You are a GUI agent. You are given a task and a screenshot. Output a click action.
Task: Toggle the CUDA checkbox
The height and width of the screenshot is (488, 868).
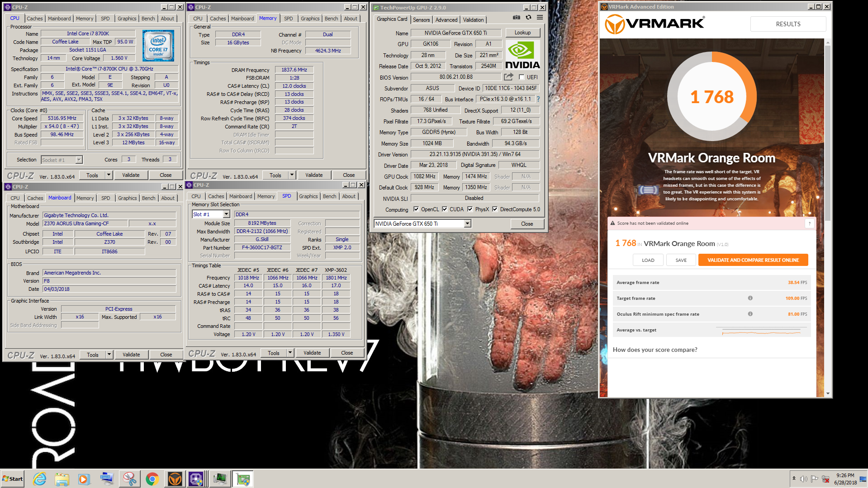point(445,209)
